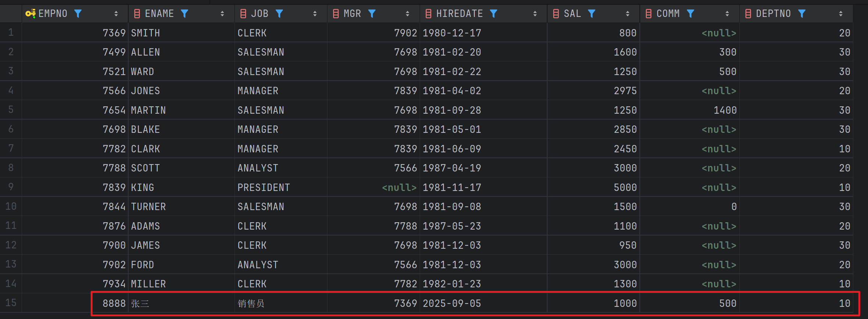Click the null MGR cell for KING
The image size is (868, 319).
coord(399,188)
